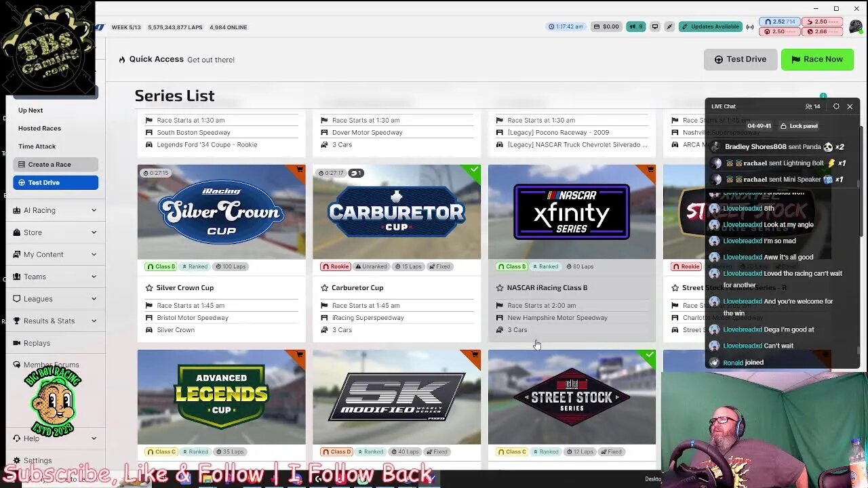
Task: Click the Silver Crown Cup title text
Action: (x=185, y=287)
